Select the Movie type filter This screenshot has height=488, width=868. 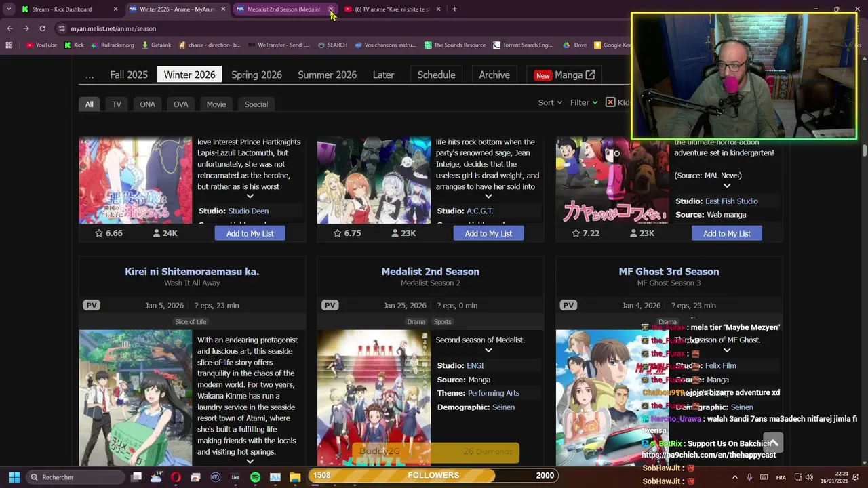coord(216,104)
